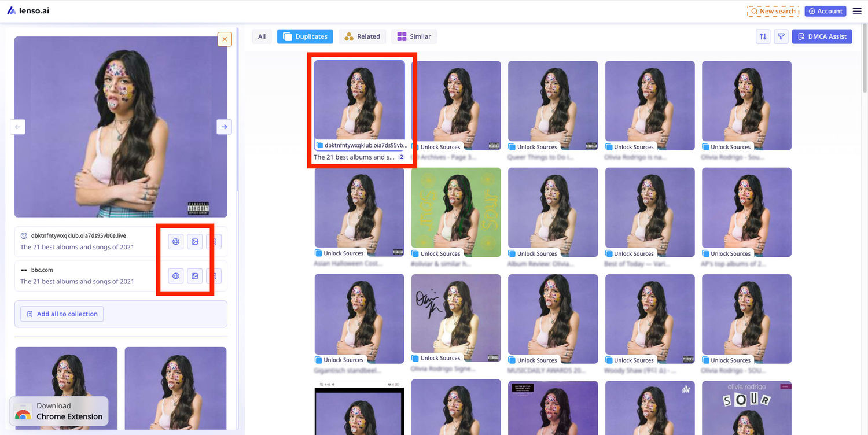Click the "2" sources count badge
This screenshot has height=435, width=868.
point(401,157)
